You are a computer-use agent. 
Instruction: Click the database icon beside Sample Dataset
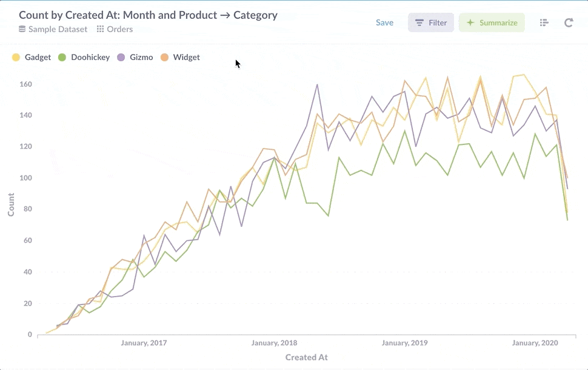[x=22, y=29]
